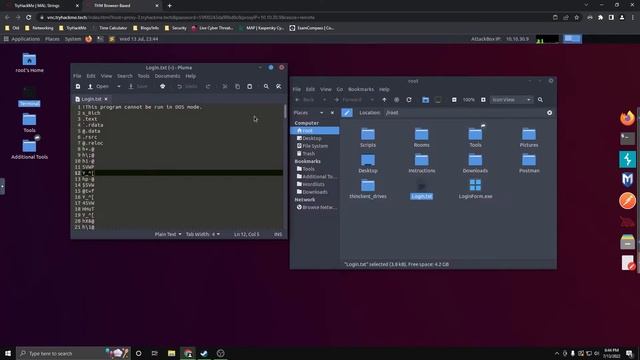Stop loading in file manager toolbar
This screenshot has width=640, height=360.
coord(396,100)
